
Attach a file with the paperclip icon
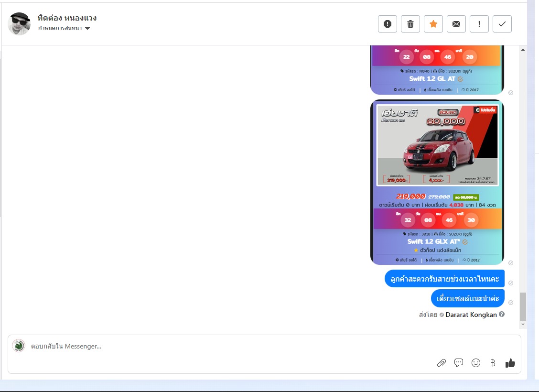pos(442,363)
